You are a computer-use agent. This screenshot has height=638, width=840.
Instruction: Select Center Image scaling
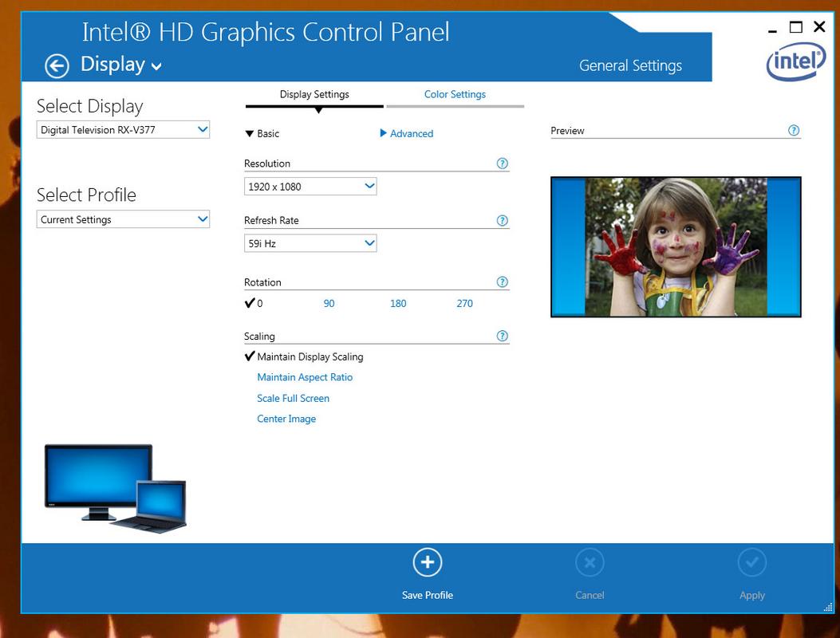[x=286, y=419]
